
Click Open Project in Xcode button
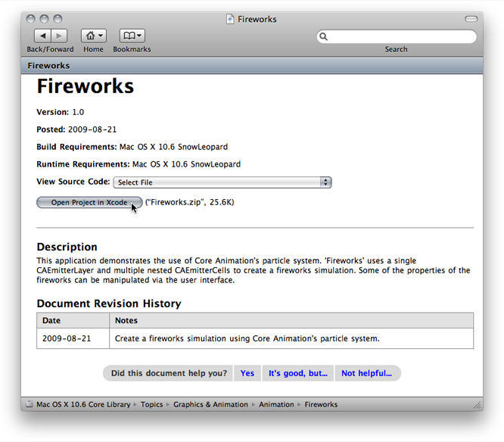[89, 203]
